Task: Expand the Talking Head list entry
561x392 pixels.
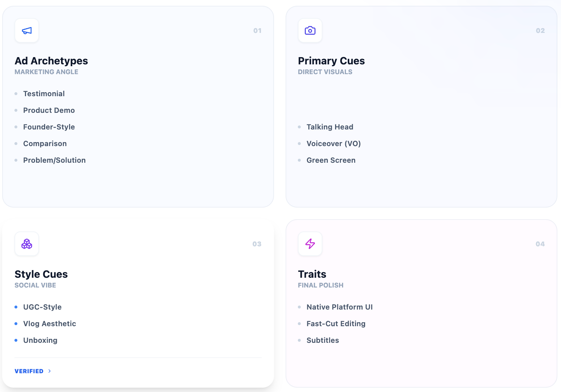Action: coord(330,127)
